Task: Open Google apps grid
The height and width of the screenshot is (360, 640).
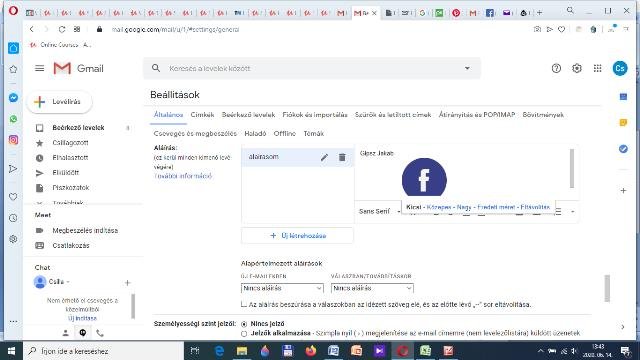Action: pyautogui.click(x=598, y=68)
